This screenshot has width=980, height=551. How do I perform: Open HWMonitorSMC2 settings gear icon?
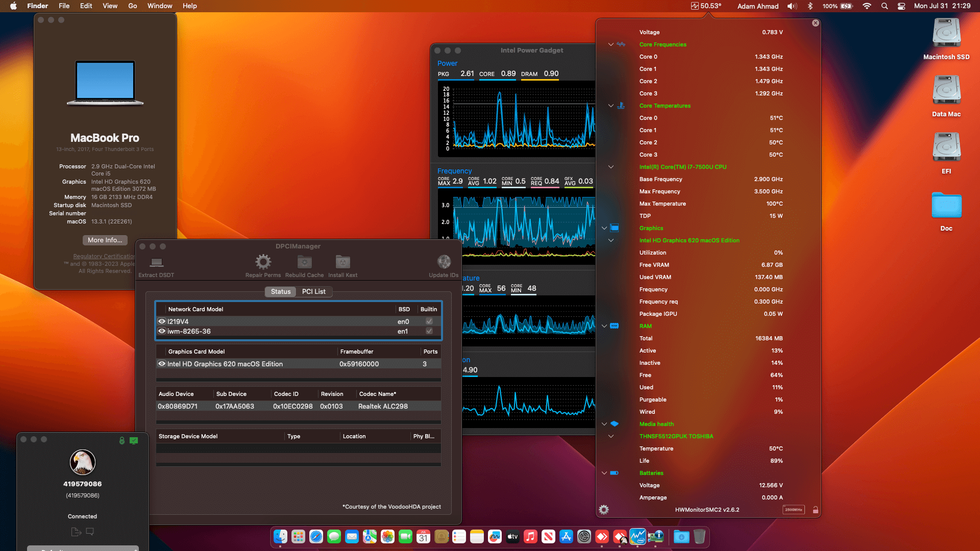point(603,510)
